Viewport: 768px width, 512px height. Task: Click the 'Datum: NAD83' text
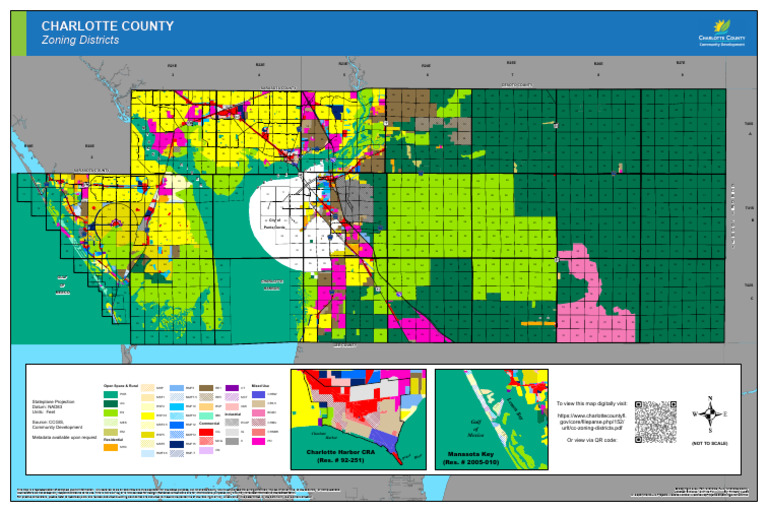(47, 407)
